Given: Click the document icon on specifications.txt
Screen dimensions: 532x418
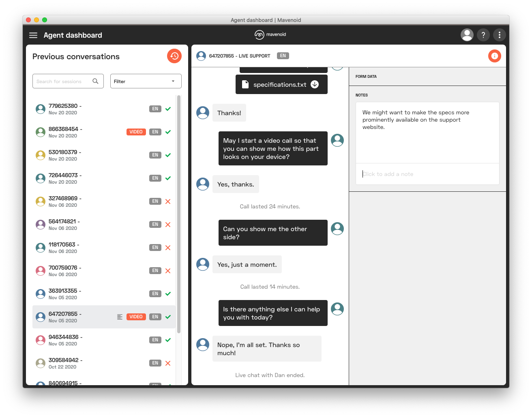Looking at the screenshot, I should [245, 84].
